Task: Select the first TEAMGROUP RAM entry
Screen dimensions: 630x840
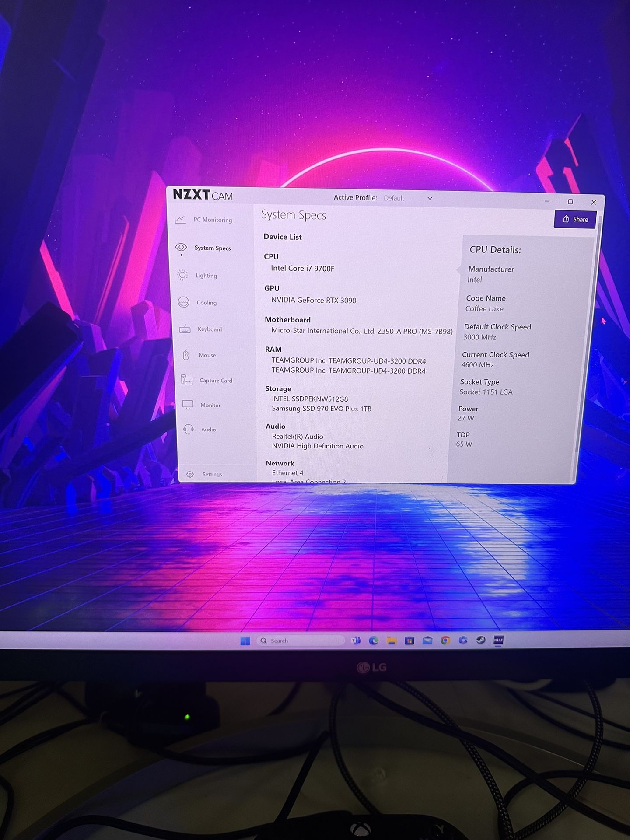Action: (x=348, y=361)
